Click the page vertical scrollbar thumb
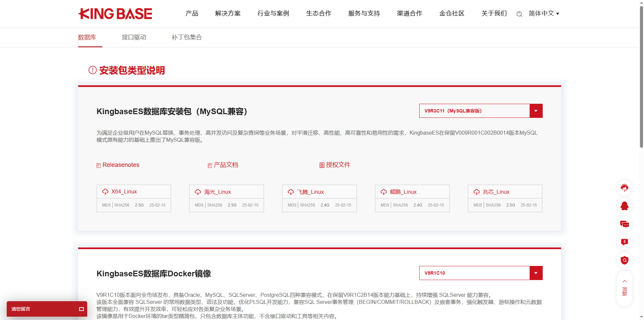 pyautogui.click(x=641, y=76)
